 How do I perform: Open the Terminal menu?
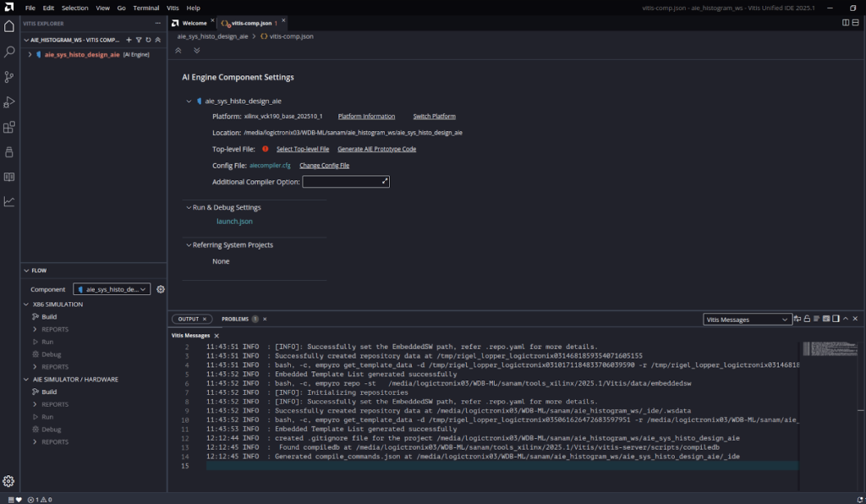point(145,8)
